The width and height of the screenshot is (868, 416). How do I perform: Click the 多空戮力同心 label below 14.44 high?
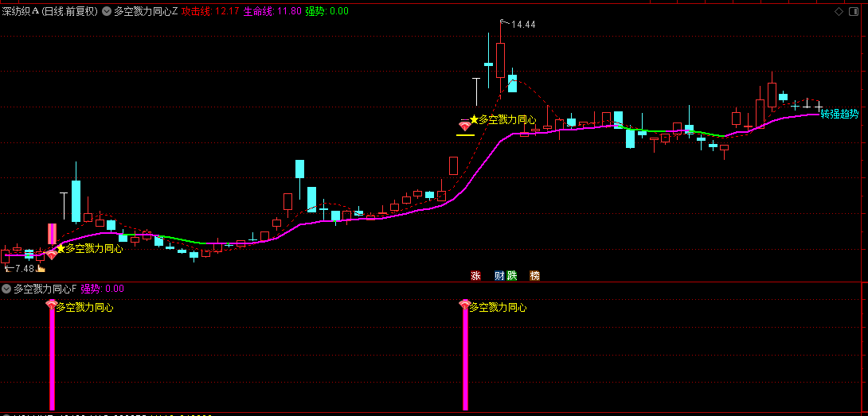click(507, 119)
